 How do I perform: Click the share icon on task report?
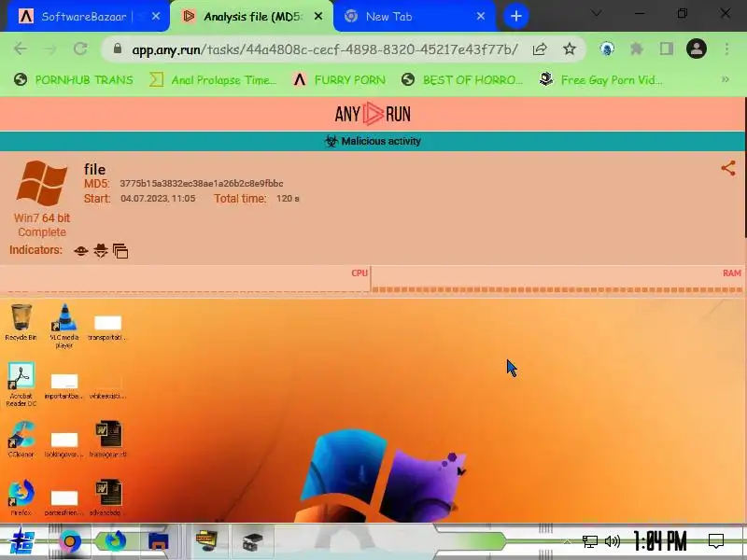(x=728, y=168)
